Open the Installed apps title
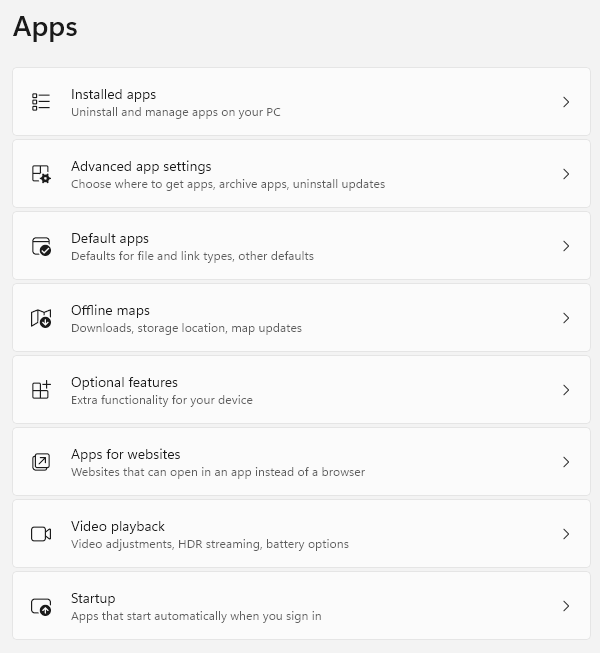This screenshot has width=600, height=653. 113,95
